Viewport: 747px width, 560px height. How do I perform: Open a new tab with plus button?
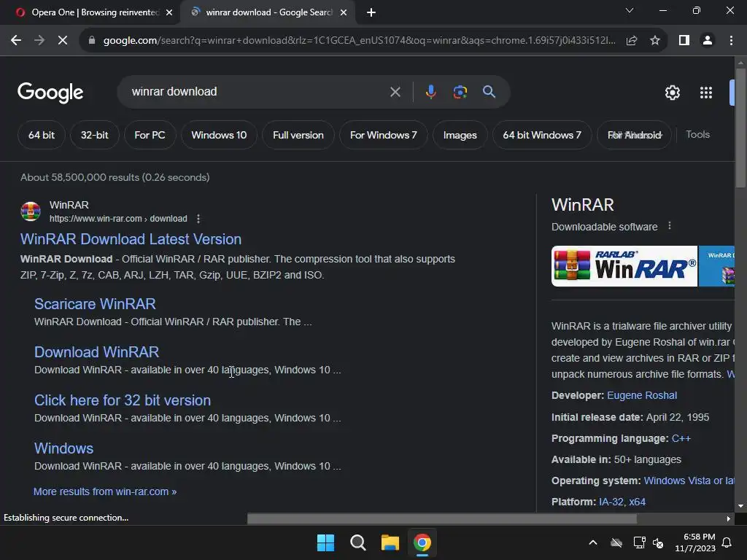[371, 12]
